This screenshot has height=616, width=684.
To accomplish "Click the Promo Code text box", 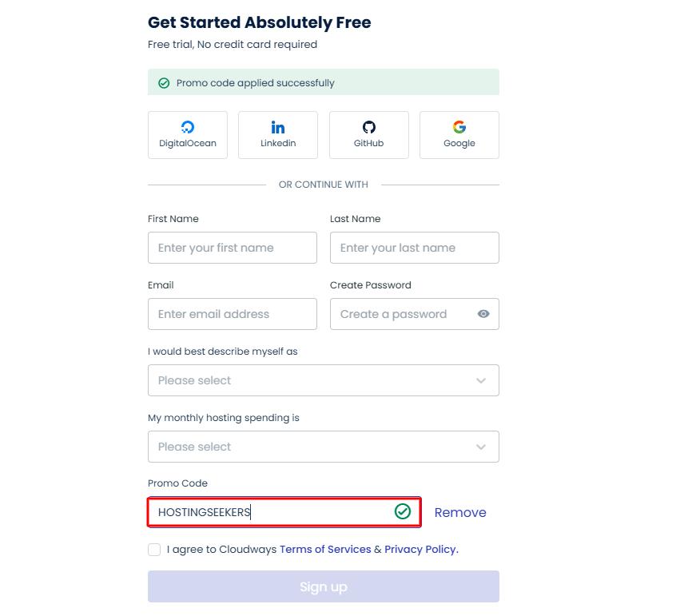I will [272, 512].
